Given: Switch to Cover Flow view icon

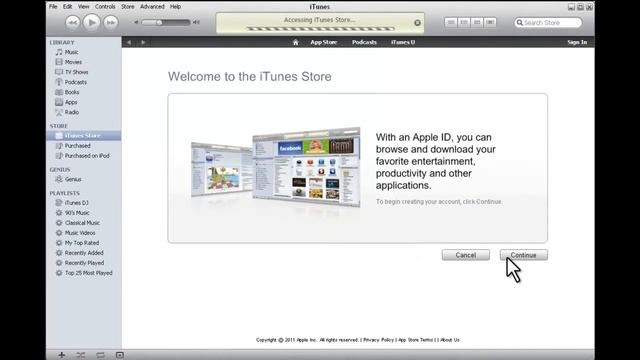Looking at the screenshot, I should click(x=490, y=22).
